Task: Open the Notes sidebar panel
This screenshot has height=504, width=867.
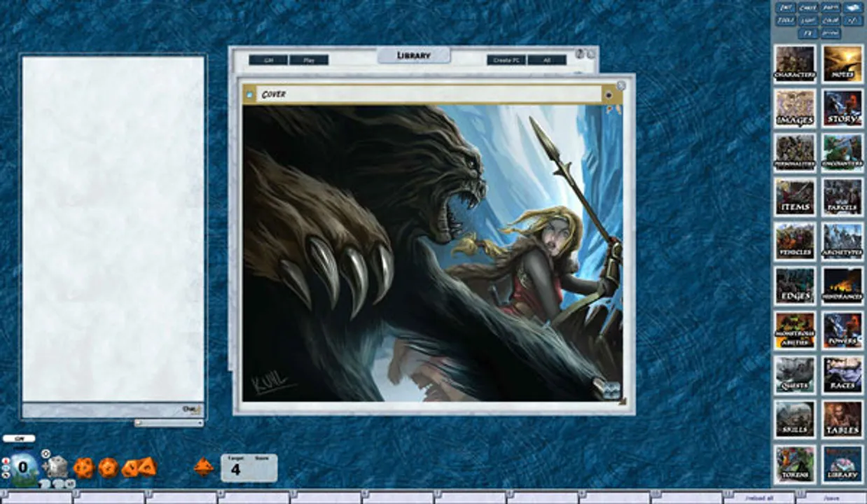Action: point(842,64)
